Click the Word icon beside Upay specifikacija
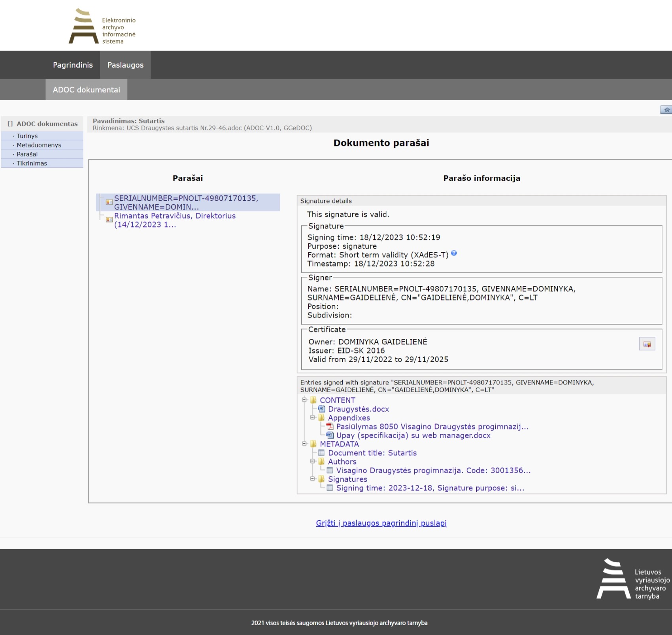 pos(330,435)
